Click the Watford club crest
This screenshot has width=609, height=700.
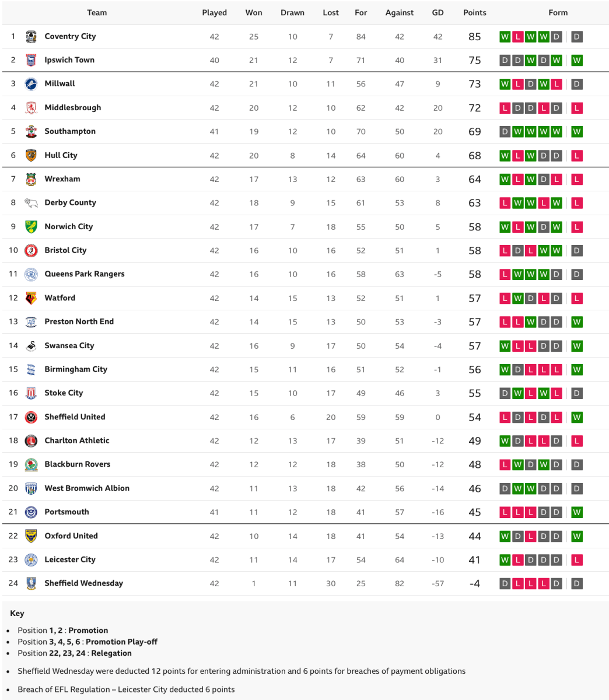click(x=31, y=298)
